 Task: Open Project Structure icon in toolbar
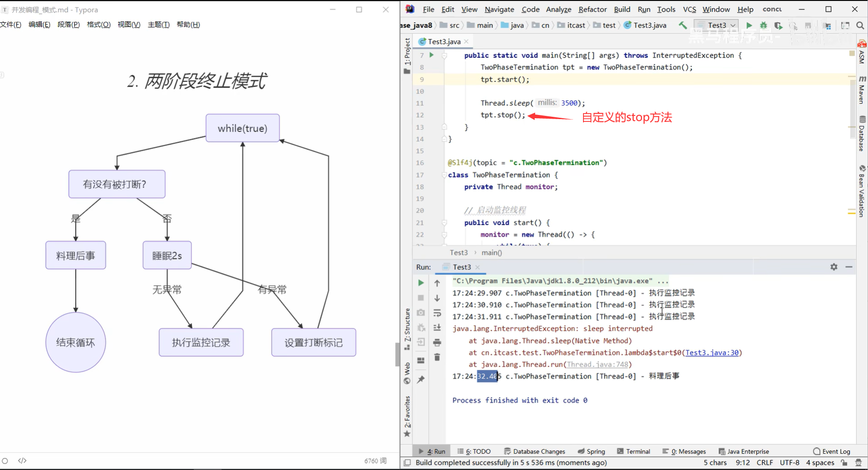tap(827, 26)
